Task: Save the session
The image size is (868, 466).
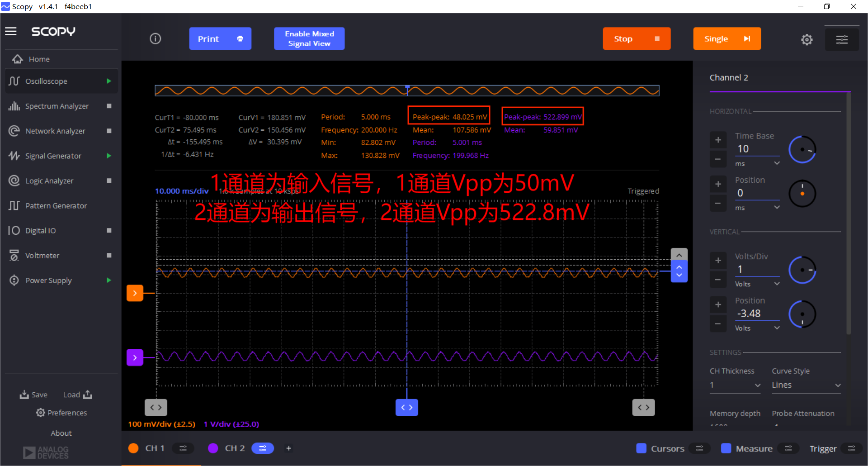Action: [33, 395]
